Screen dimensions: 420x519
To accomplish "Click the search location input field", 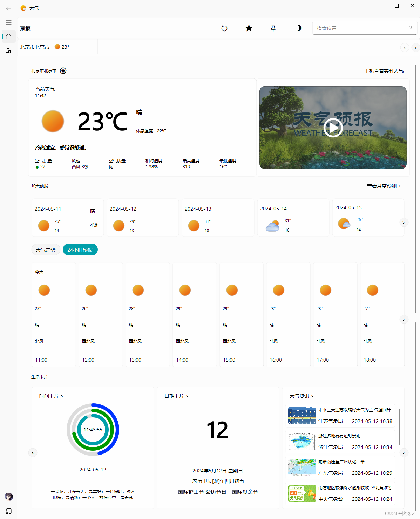I will pos(361,28).
